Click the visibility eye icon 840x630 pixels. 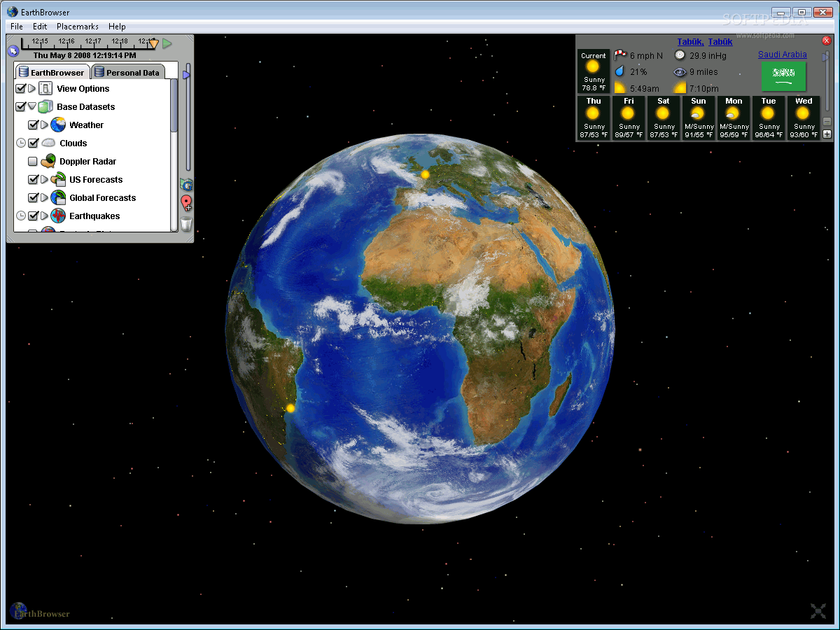point(680,71)
